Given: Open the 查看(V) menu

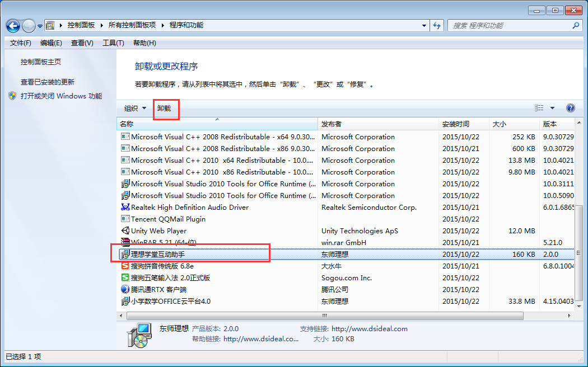Looking at the screenshot, I should pos(82,43).
